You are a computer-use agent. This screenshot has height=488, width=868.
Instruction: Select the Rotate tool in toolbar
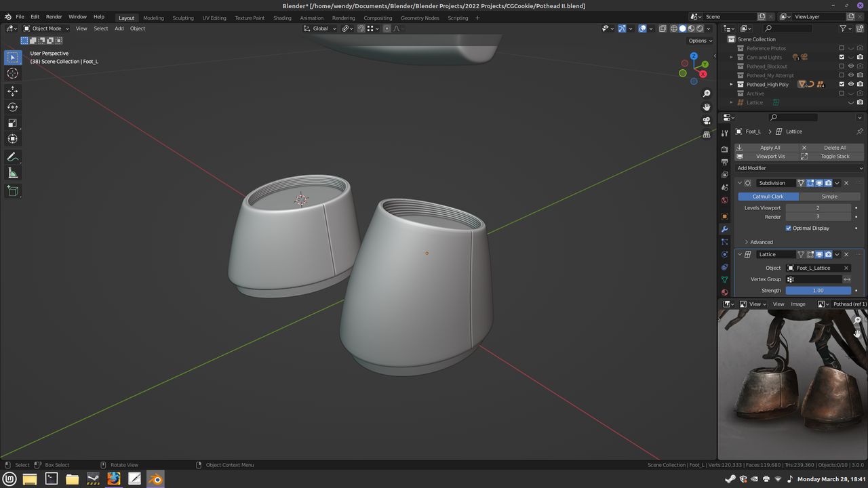coord(12,107)
